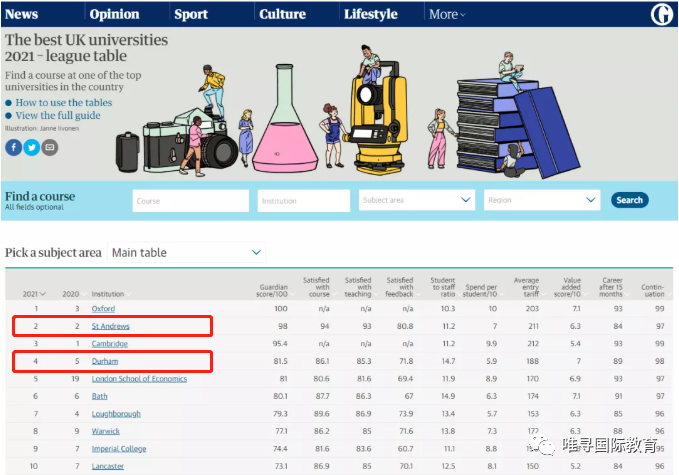679x475 pixels.
Task: Sort by Satisfied with feedback column header
Action: (x=399, y=287)
